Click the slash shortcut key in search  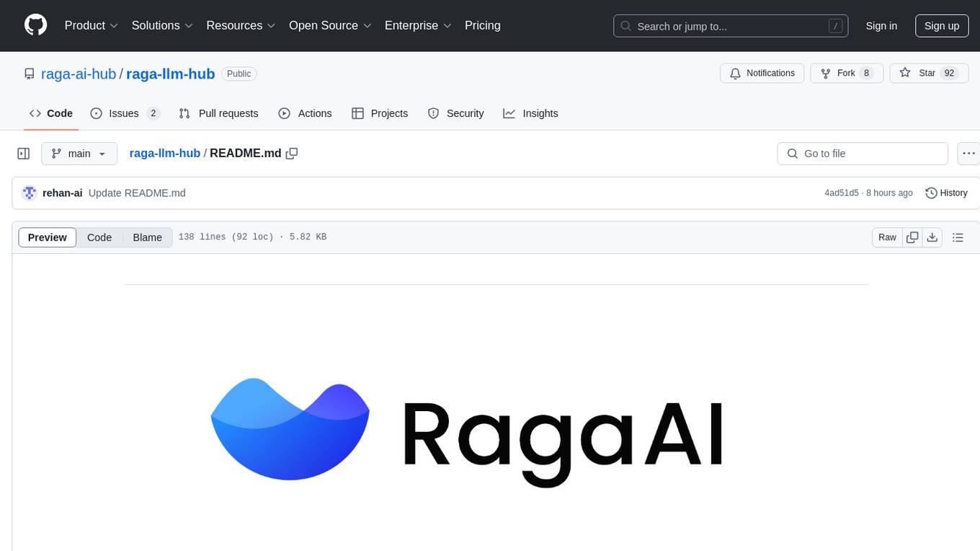(x=836, y=26)
